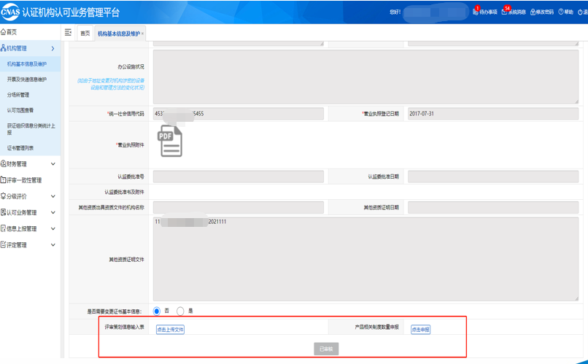Image resolution: width=588 pixels, height=364 pixels.
Task: Click the 统一社会信用代码 field
Action: [x=239, y=114]
